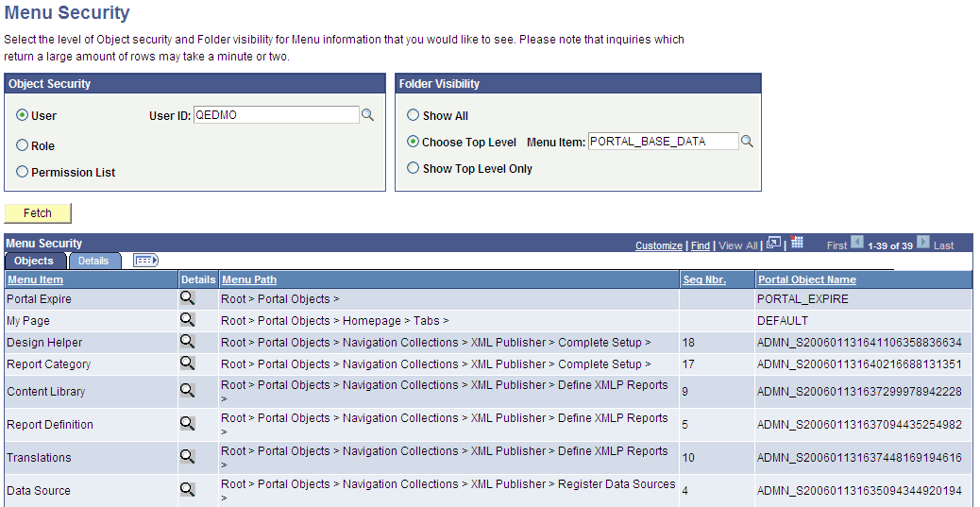Click the yellow Fetch button
Image resolution: width=980 pixels, height=507 pixels.
[x=38, y=213]
